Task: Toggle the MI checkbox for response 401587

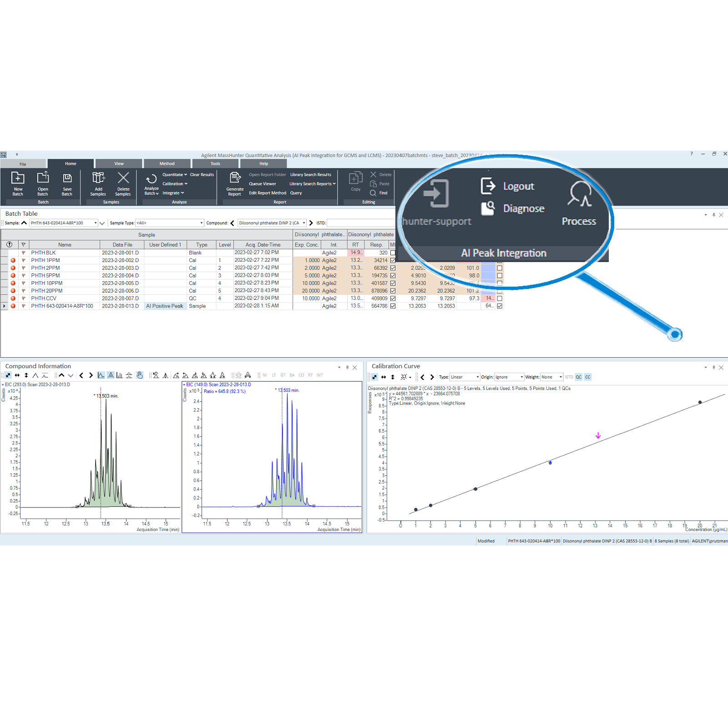Action: tap(393, 283)
